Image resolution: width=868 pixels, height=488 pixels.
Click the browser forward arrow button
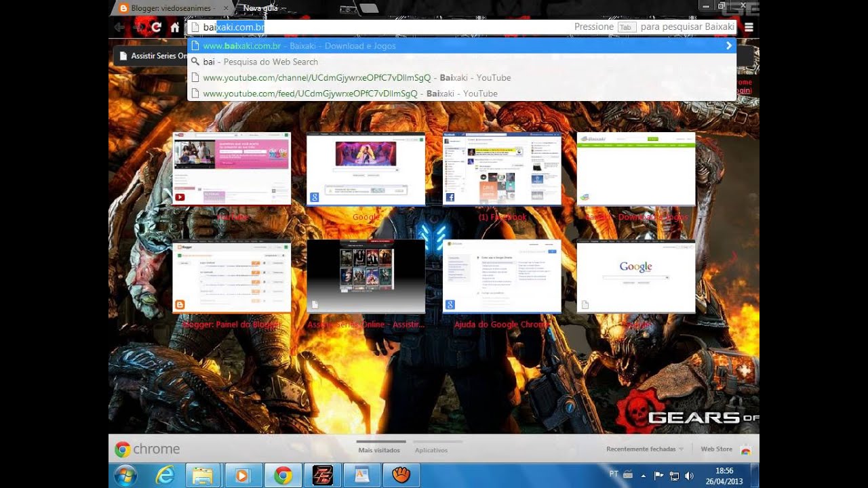tap(138, 27)
